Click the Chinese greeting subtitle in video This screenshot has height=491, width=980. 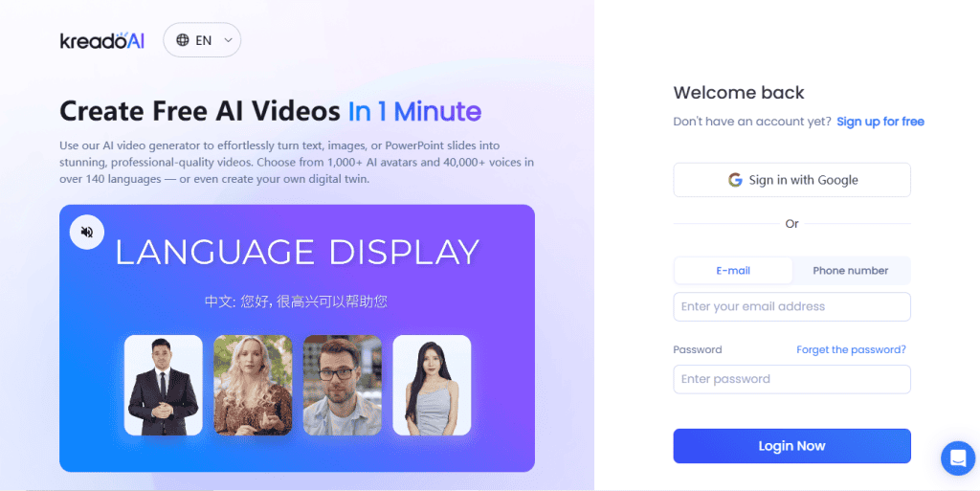(297, 301)
